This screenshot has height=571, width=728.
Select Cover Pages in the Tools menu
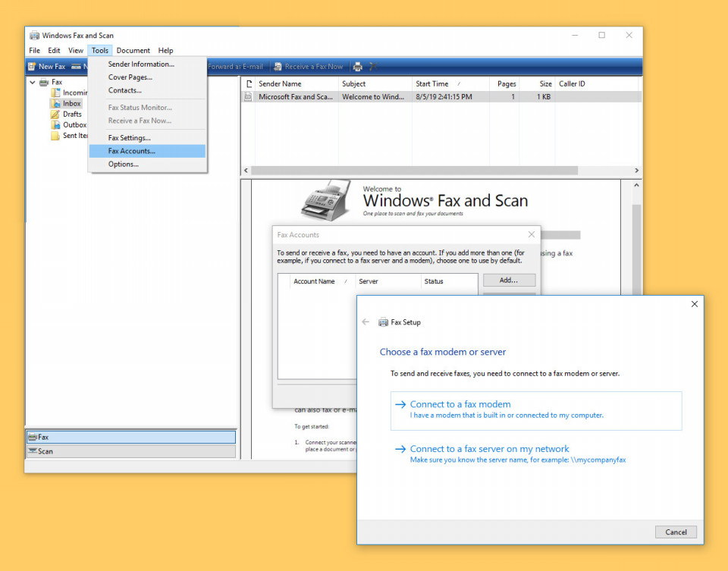click(130, 77)
